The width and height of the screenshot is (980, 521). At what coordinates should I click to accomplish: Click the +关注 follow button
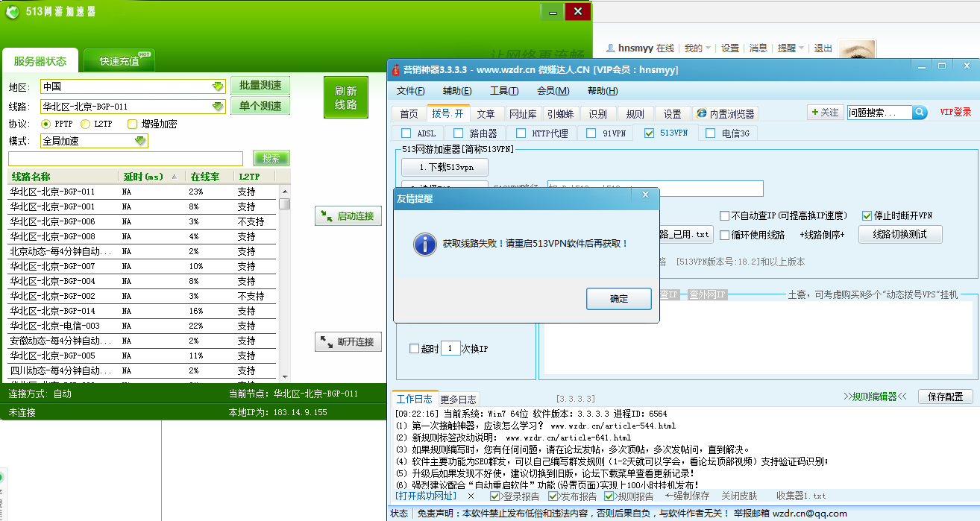tap(825, 113)
